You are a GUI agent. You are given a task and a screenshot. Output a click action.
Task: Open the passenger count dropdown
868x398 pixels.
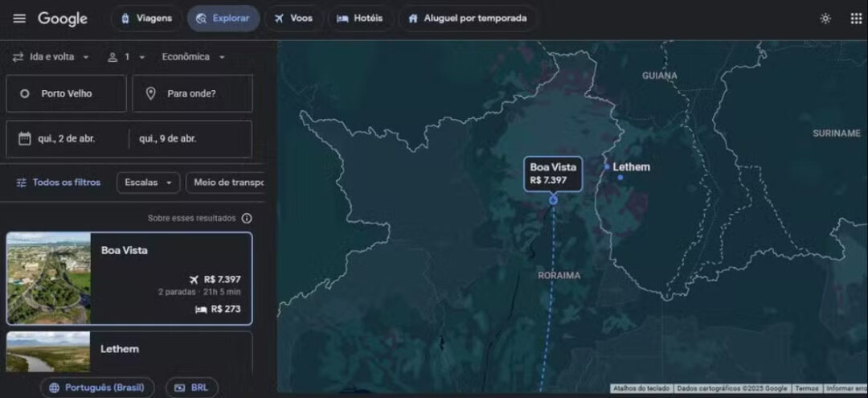[127, 57]
